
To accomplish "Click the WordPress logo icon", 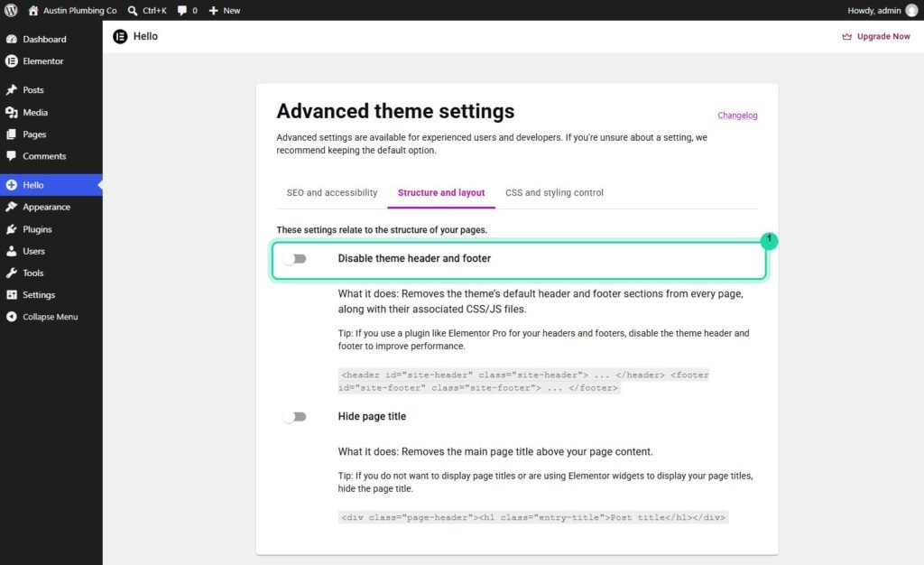I will click(11, 10).
